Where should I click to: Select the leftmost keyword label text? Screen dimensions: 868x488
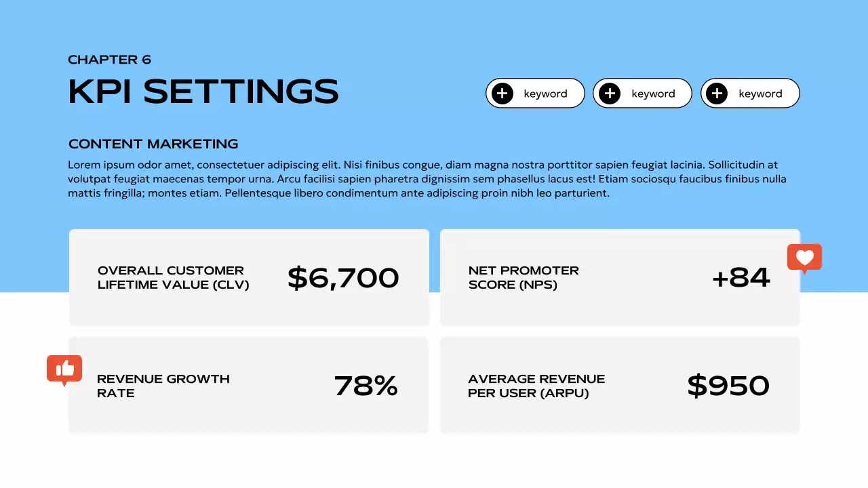[x=545, y=94]
